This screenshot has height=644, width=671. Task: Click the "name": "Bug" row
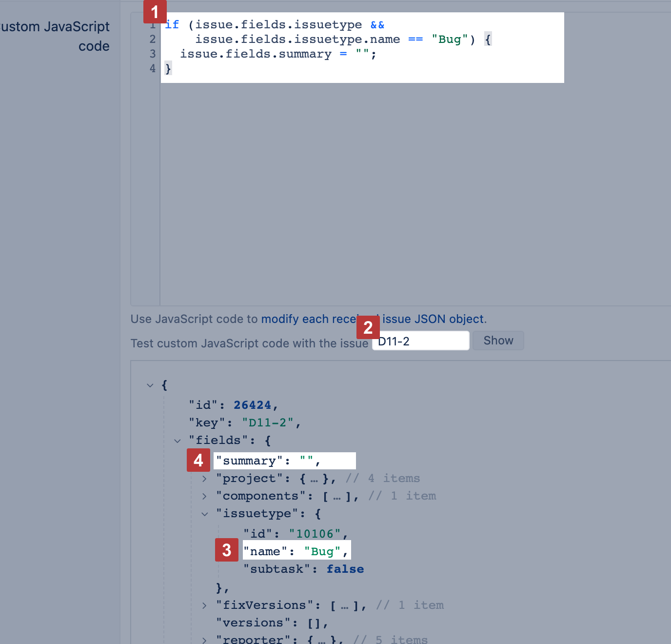pos(296,551)
